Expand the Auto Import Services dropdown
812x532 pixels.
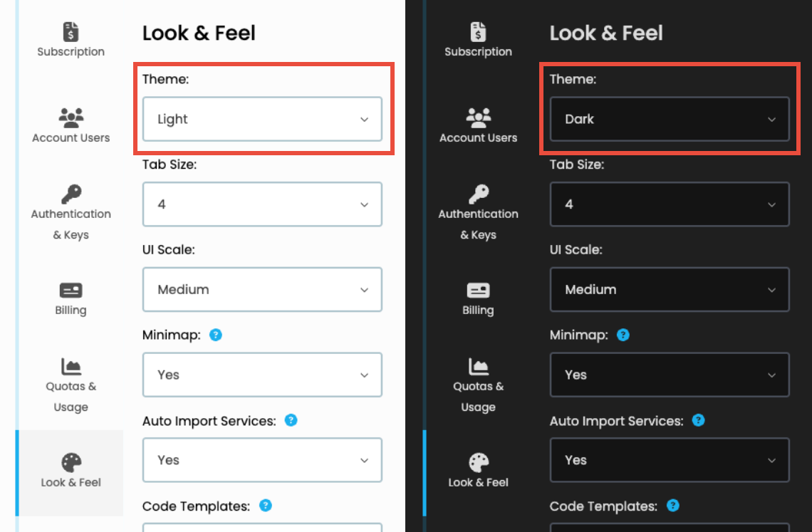(x=262, y=460)
